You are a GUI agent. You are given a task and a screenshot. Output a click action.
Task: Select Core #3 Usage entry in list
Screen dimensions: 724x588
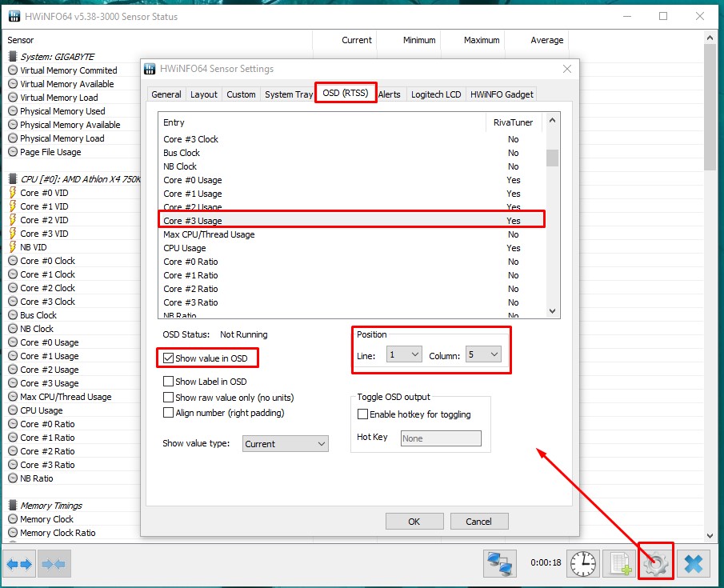coord(352,221)
